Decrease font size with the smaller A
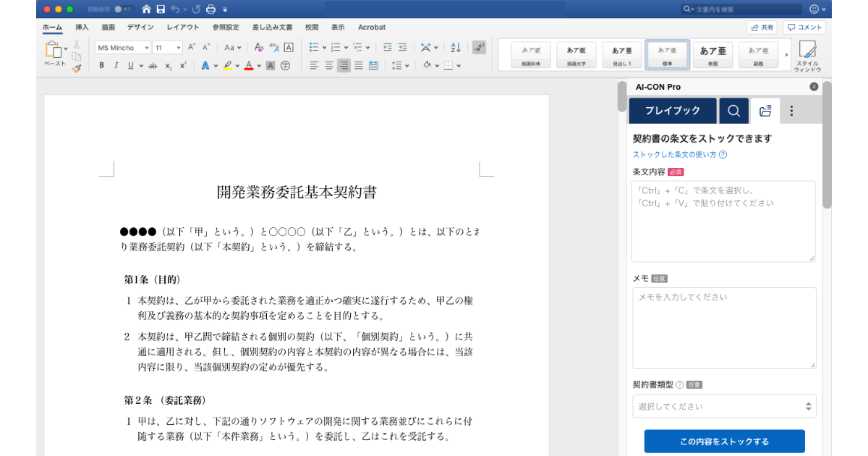 coord(205,47)
